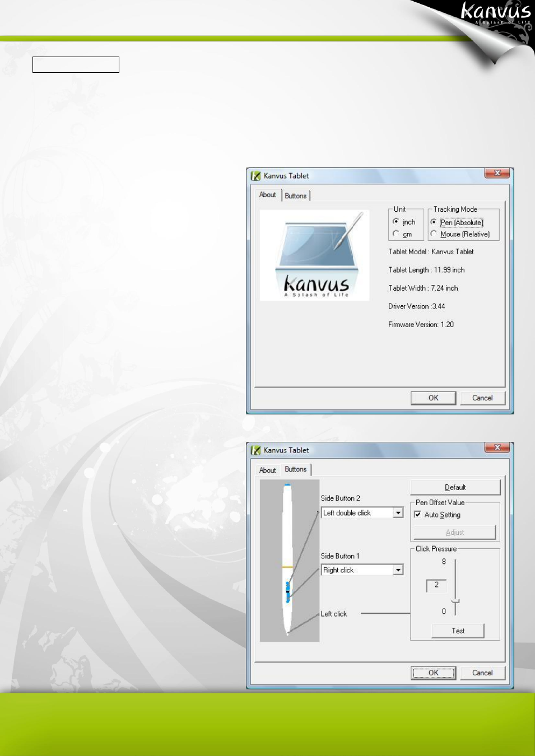
Task: Restore settings with the Default button
Action: (x=455, y=487)
